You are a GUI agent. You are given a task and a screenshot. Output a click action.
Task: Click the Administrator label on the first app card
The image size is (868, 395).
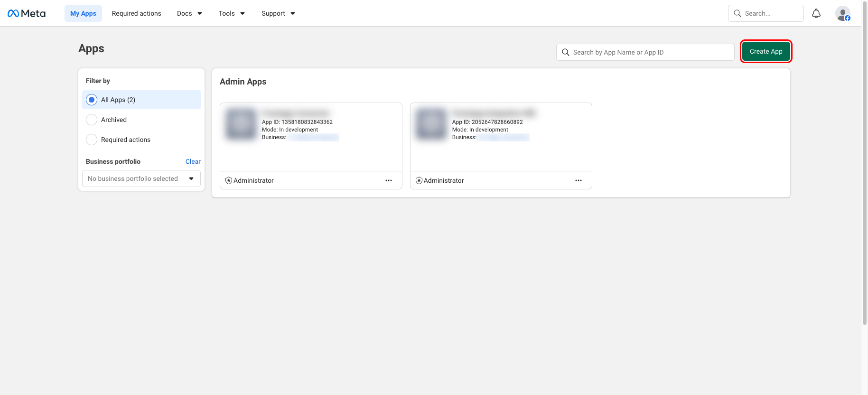coord(253,180)
